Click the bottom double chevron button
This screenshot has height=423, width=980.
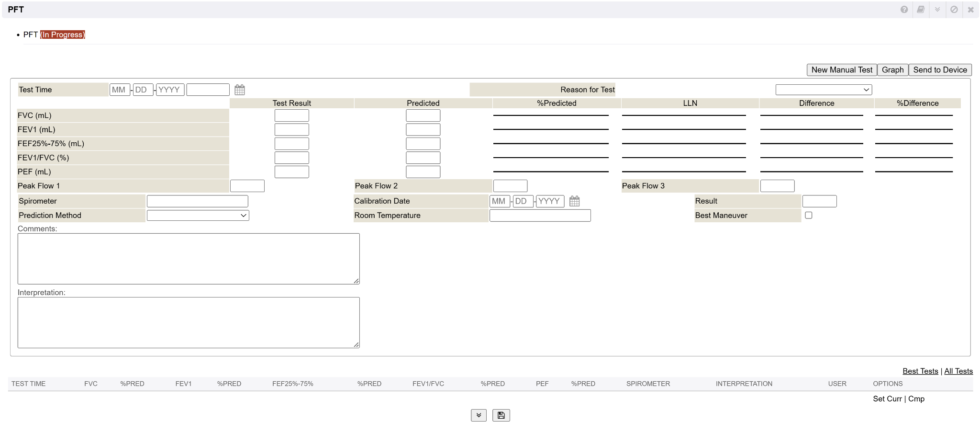click(479, 415)
